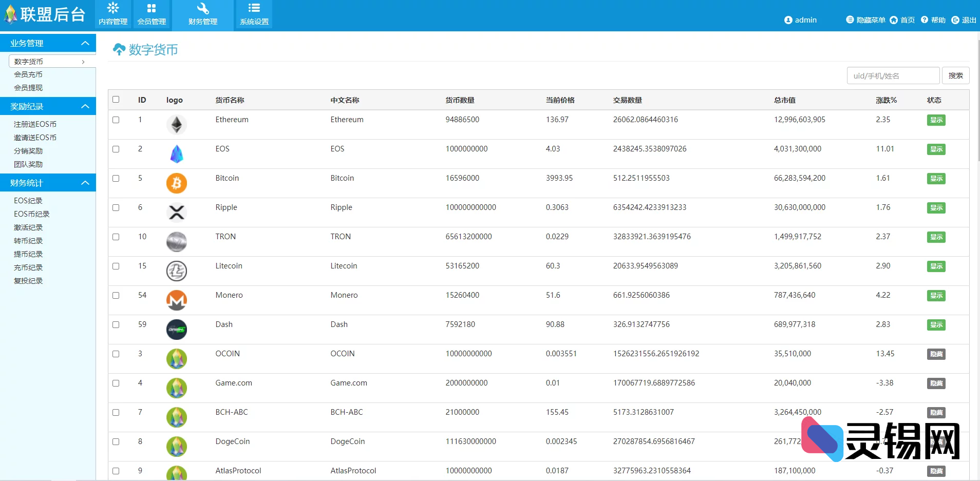980x481 pixels.
Task: Focus the uid/手机/姓名 search field
Action: [893, 75]
